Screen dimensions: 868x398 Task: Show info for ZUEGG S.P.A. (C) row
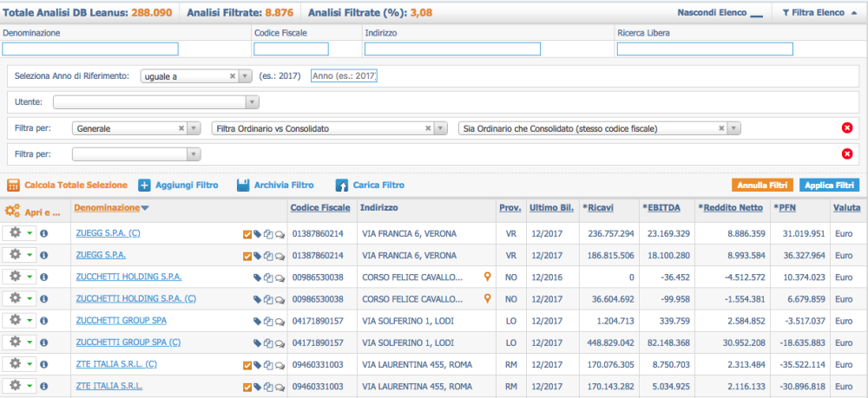pos(43,234)
